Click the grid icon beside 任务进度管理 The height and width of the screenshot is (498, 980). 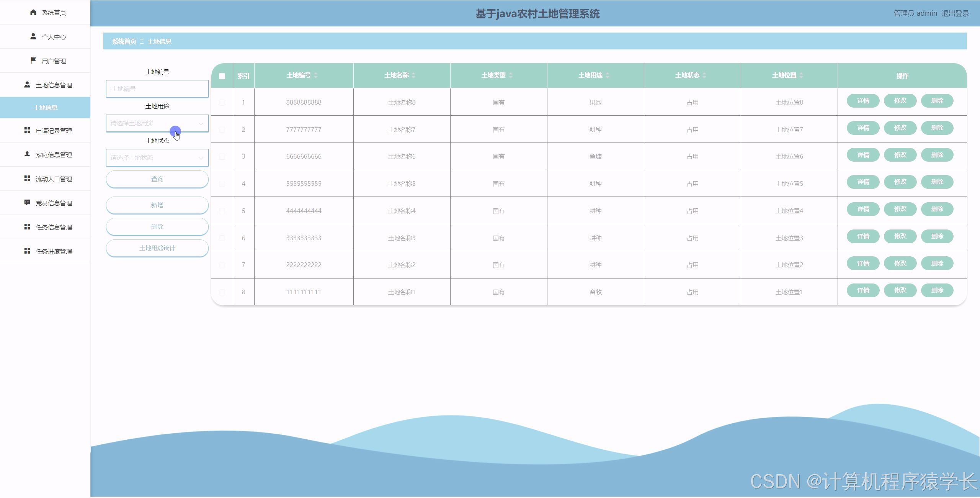(x=27, y=251)
